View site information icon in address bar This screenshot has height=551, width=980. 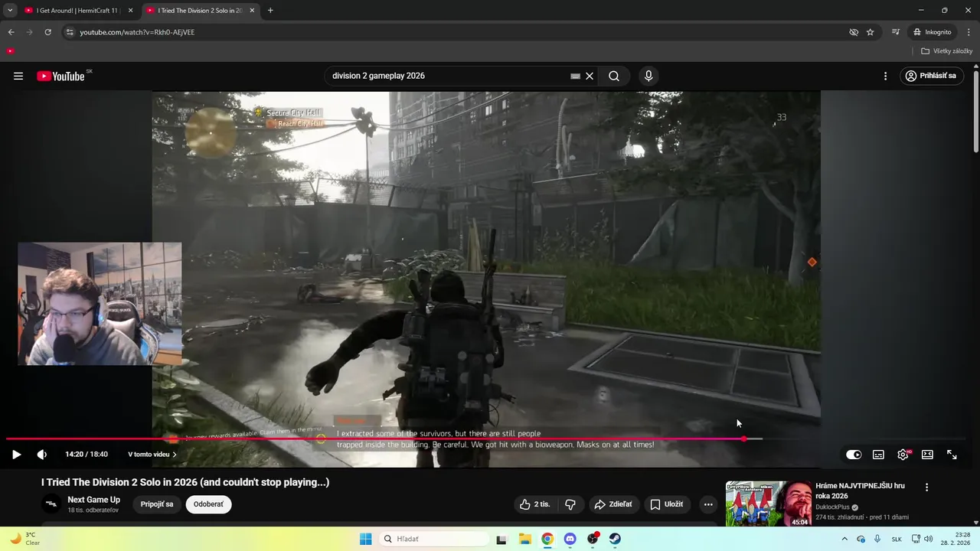point(70,32)
